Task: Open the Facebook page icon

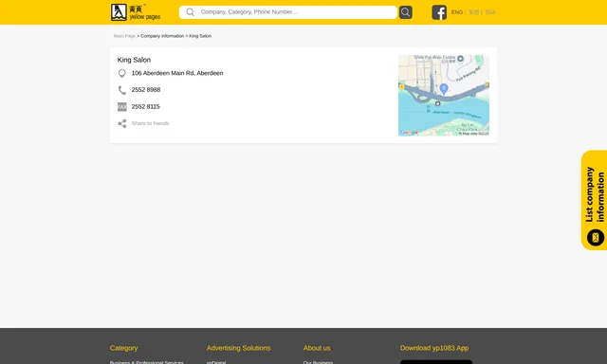Action: coord(439,12)
